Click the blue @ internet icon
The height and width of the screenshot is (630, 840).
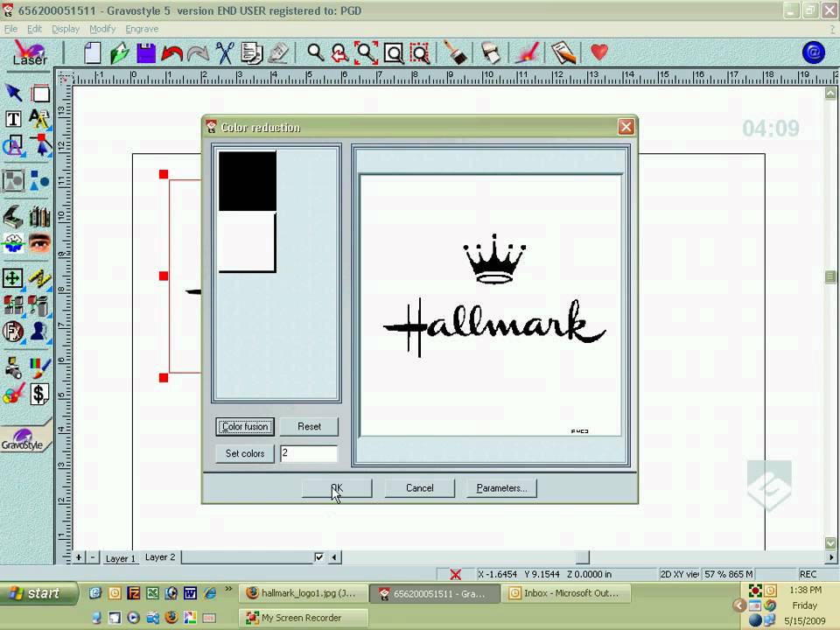pyautogui.click(x=813, y=52)
